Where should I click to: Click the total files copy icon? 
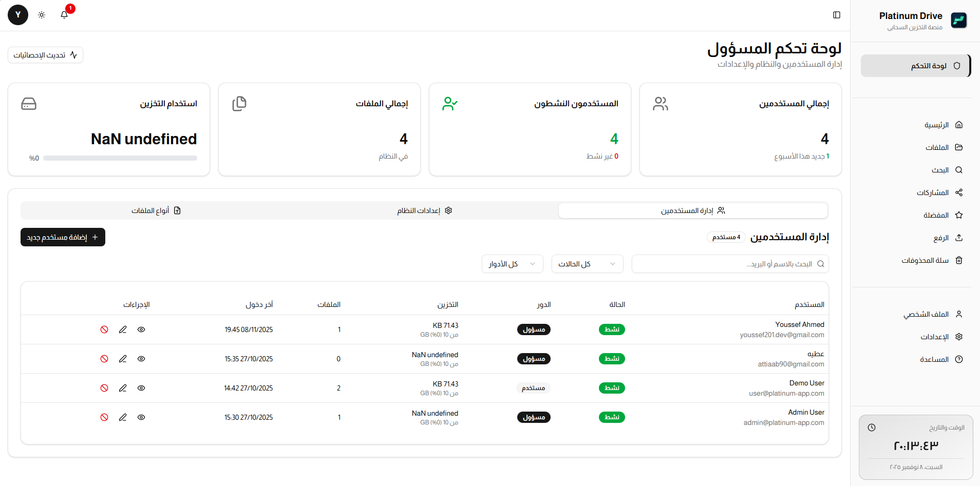point(239,104)
